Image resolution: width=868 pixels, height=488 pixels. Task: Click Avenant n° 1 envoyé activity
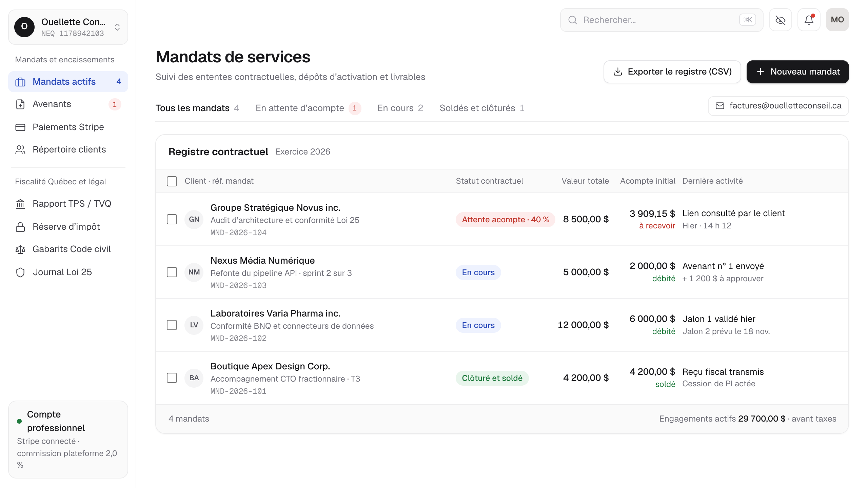click(x=723, y=266)
